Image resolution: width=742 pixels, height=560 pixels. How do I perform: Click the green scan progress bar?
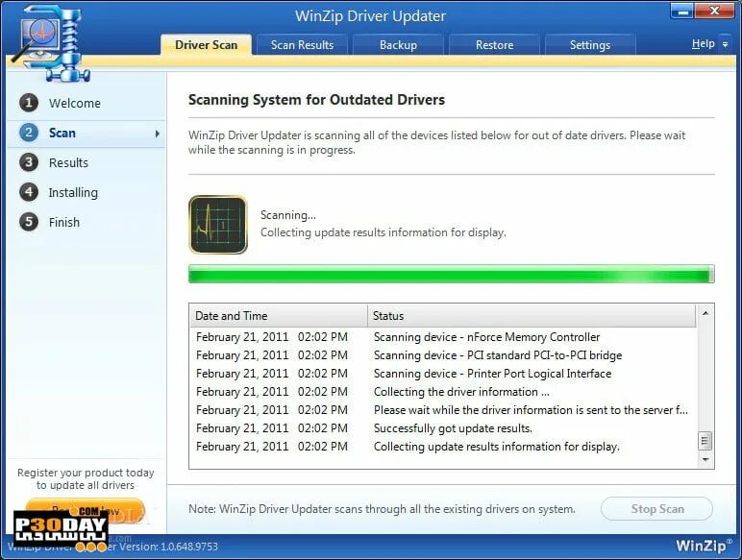[452, 274]
